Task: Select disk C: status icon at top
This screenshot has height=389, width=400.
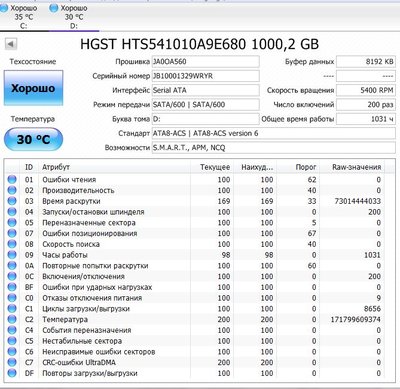Action: (4, 8)
